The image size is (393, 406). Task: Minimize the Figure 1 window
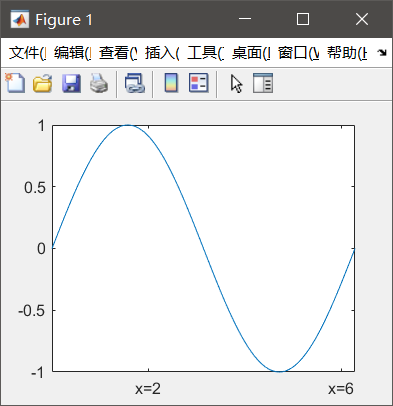tap(245, 19)
